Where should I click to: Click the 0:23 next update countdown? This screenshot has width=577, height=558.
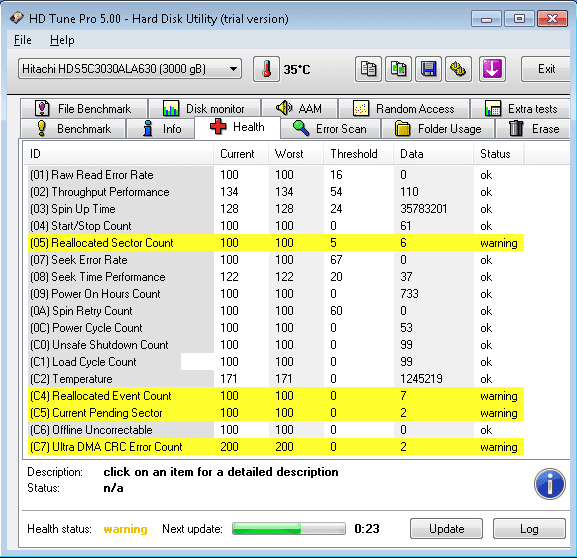point(367,529)
